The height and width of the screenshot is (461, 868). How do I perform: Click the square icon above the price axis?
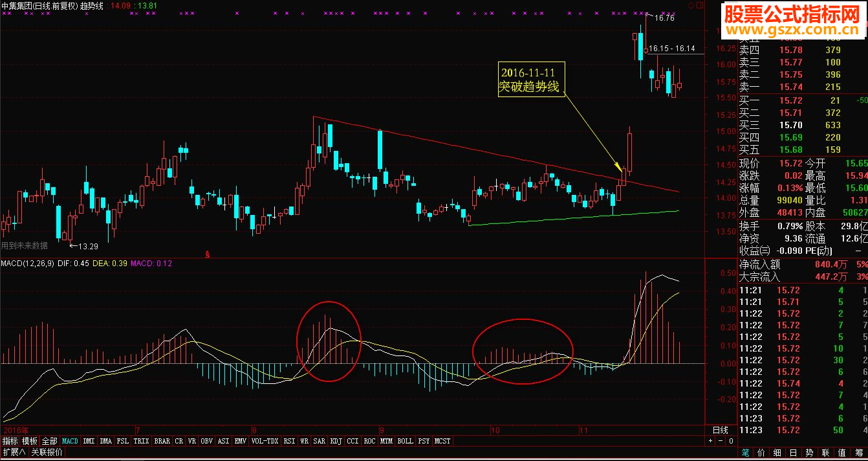click(699, 5)
